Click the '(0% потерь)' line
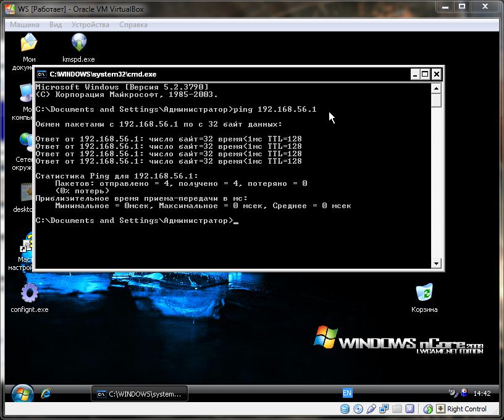 tap(82, 191)
